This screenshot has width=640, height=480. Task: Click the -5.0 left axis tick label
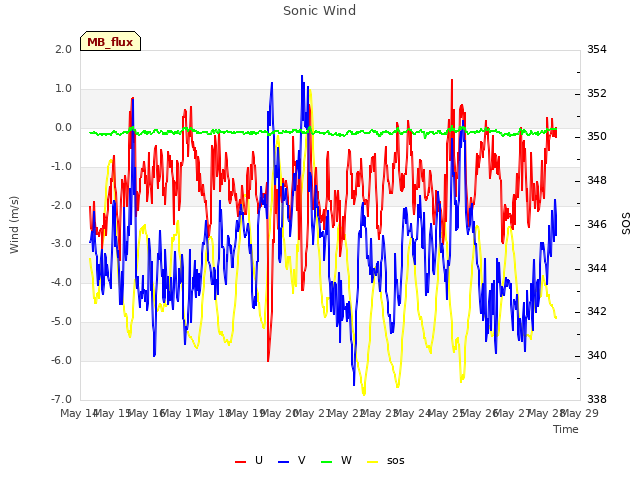click(61, 322)
